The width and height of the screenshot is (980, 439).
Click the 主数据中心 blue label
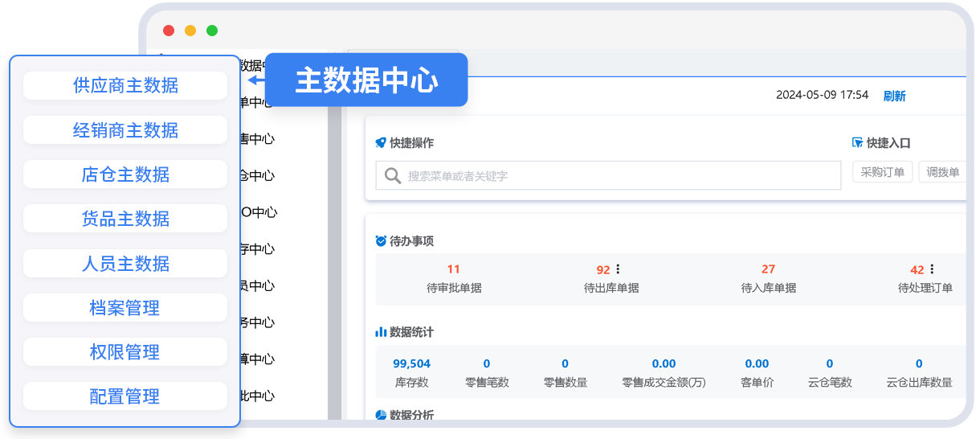coord(366,80)
